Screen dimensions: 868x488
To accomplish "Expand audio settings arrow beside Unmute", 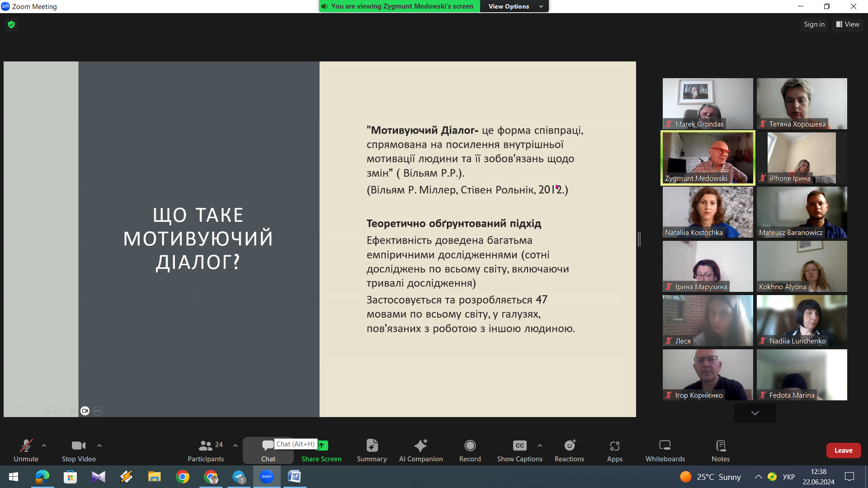I will (x=44, y=446).
